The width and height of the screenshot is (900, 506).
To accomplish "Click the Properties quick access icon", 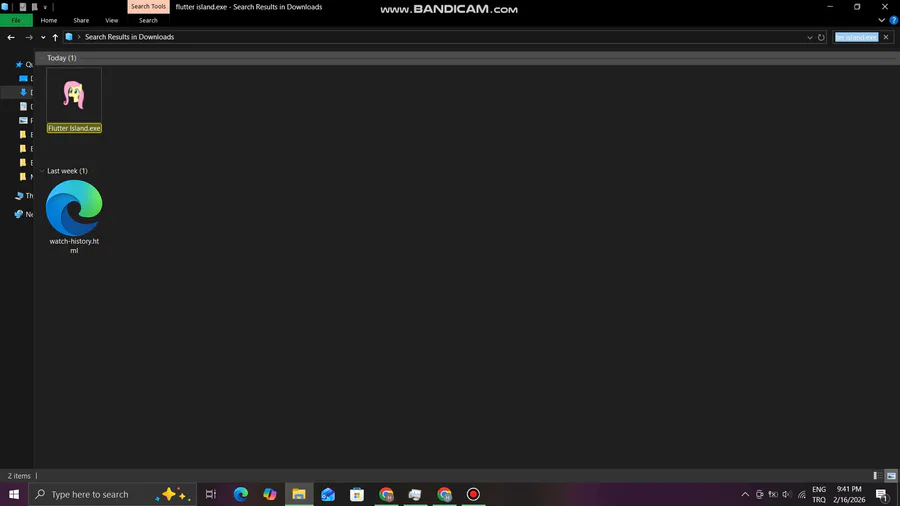I will coord(23,7).
